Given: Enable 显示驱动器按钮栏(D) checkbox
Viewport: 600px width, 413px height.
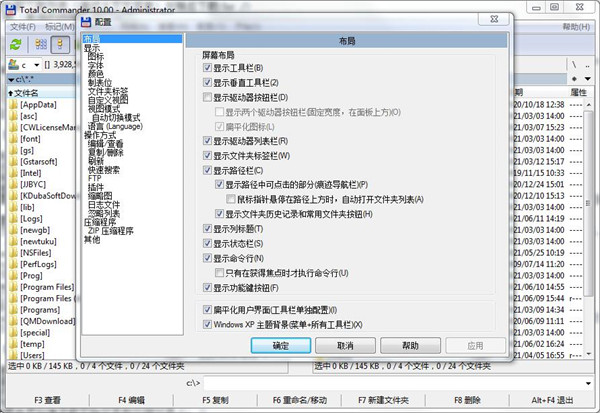Looking at the screenshot, I should [x=207, y=97].
